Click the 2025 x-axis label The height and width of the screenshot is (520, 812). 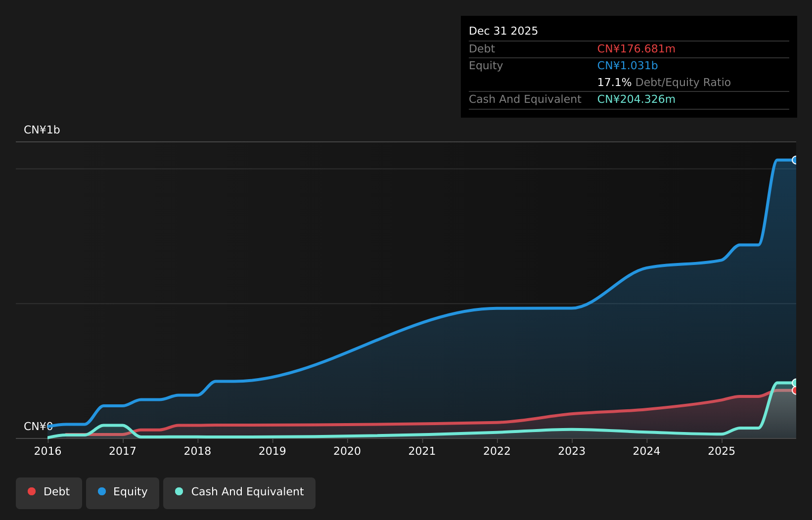coord(722,451)
